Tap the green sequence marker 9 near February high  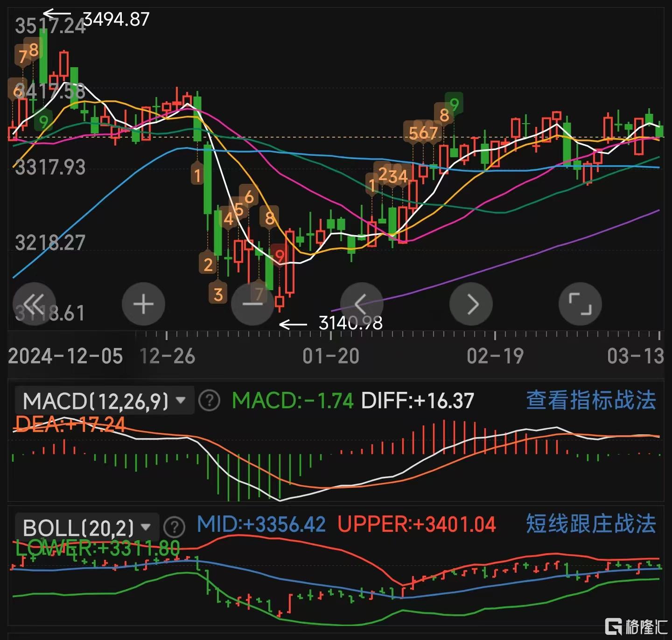pos(454,104)
